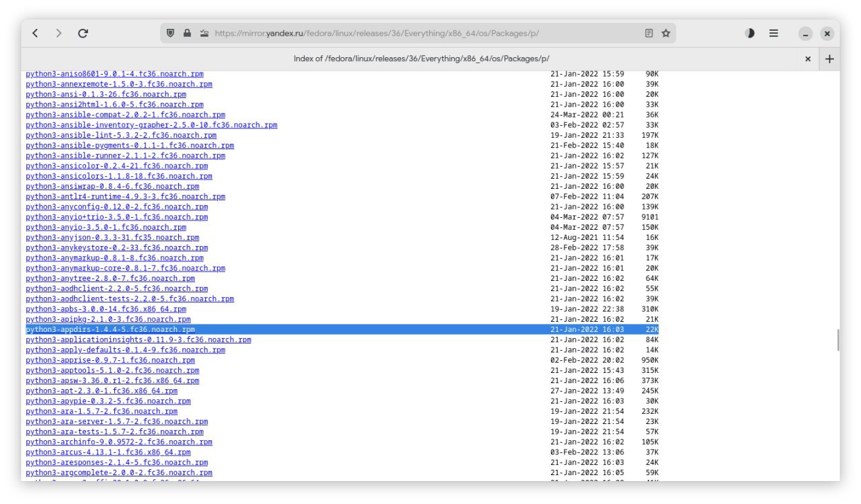This screenshot has width=861, height=504.
Task: Download python3-apypie-0.3.2-5.fc36.noarch.rpm
Action: point(108,401)
